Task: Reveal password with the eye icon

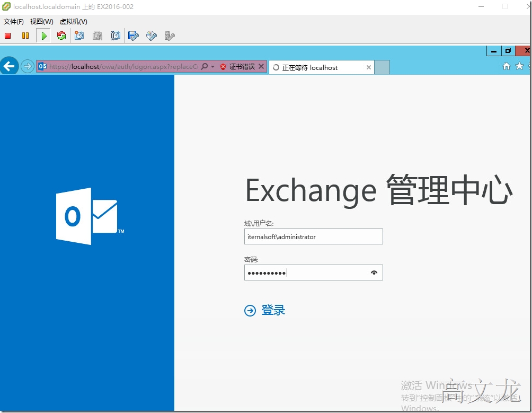Action: (x=374, y=273)
